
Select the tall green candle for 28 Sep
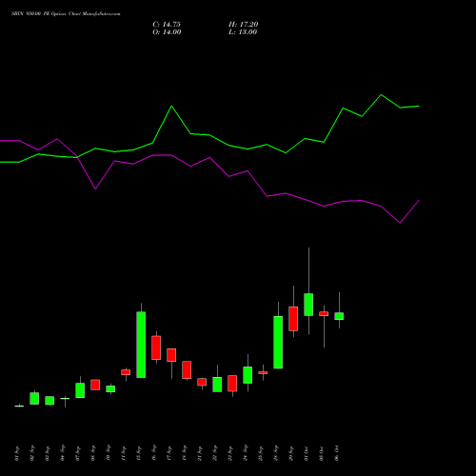(278, 342)
